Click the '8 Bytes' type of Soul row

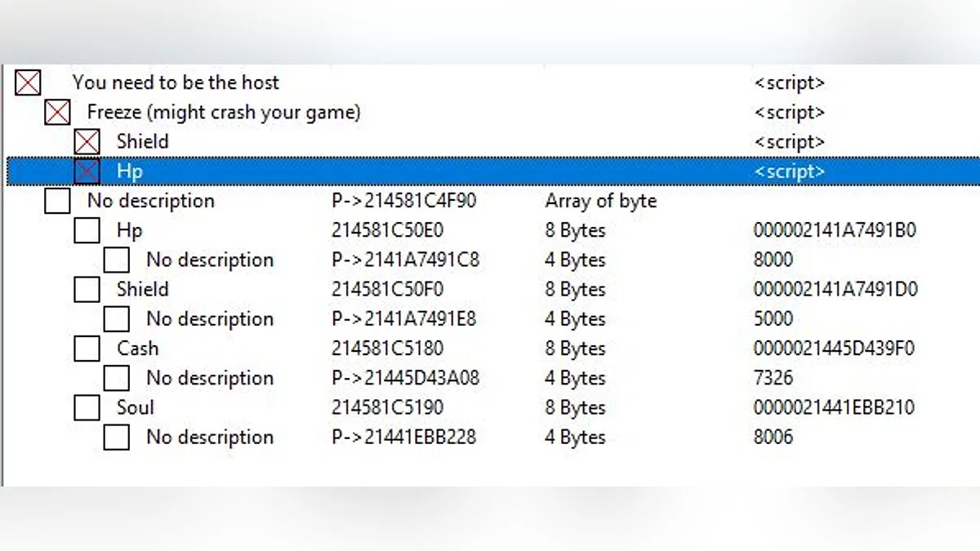coord(575,408)
